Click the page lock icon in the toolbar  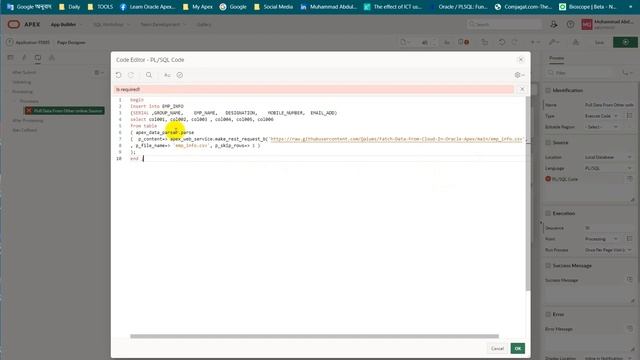point(447,42)
